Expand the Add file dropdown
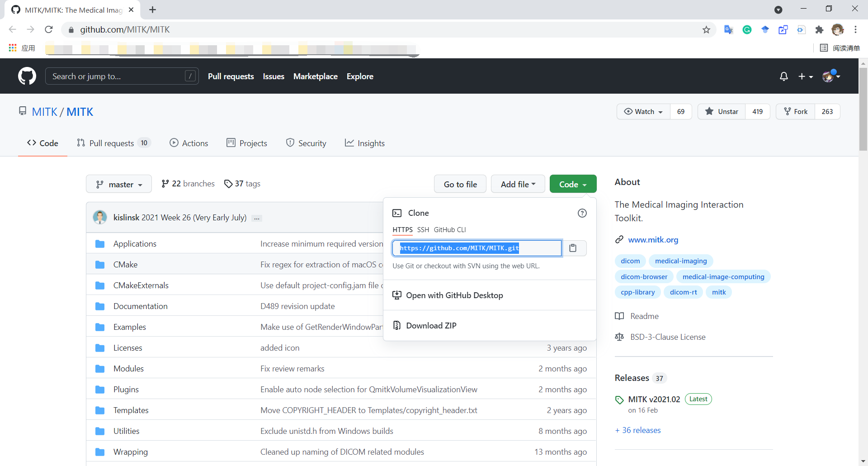The width and height of the screenshot is (868, 466). tap(518, 184)
